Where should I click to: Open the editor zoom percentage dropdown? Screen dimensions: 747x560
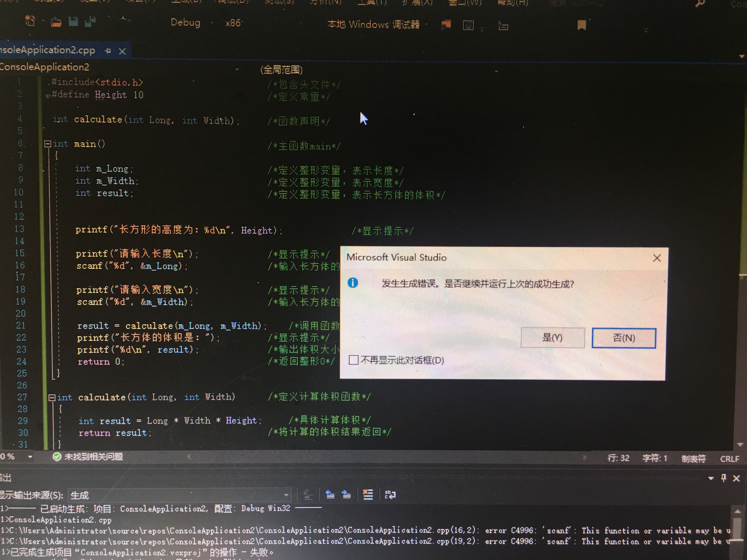point(30,457)
